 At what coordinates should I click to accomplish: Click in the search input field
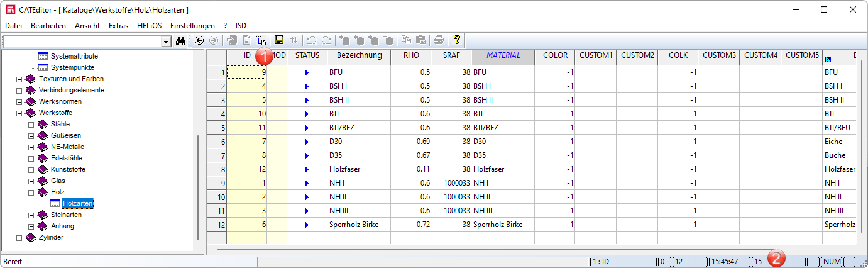click(x=82, y=42)
